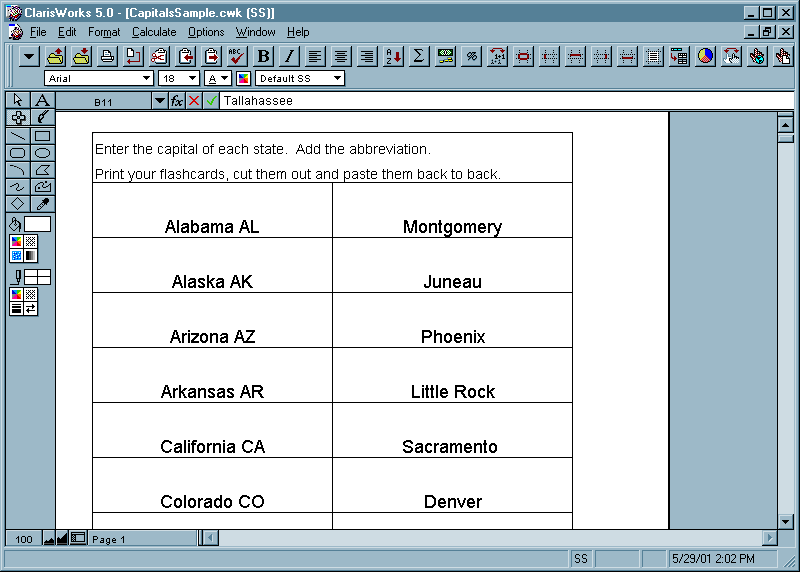
Task: Click the make chart pie icon
Action: pyautogui.click(x=706, y=57)
